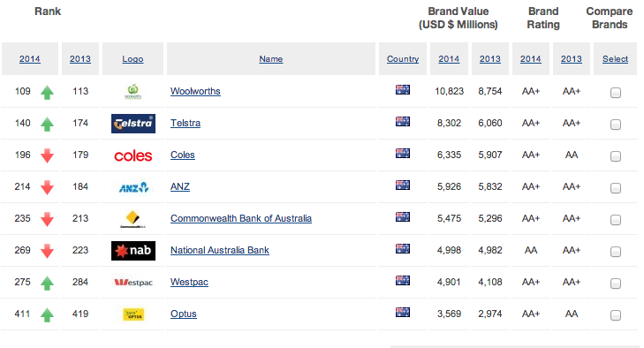This screenshot has height=348, width=644.
Task: Sort by Brand Rating 2013 header
Action: 572,59
